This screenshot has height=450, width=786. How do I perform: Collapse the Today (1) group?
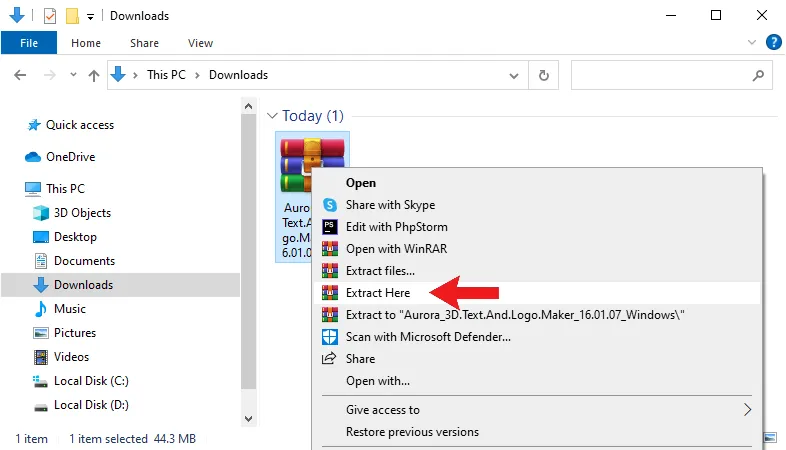click(x=272, y=116)
